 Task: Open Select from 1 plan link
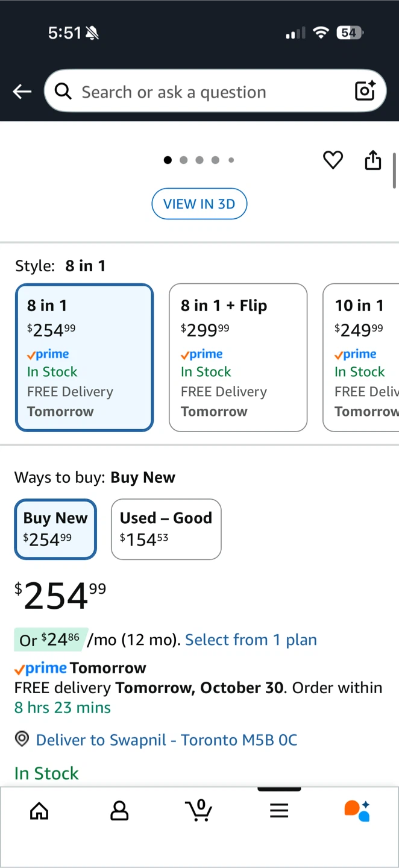click(251, 640)
